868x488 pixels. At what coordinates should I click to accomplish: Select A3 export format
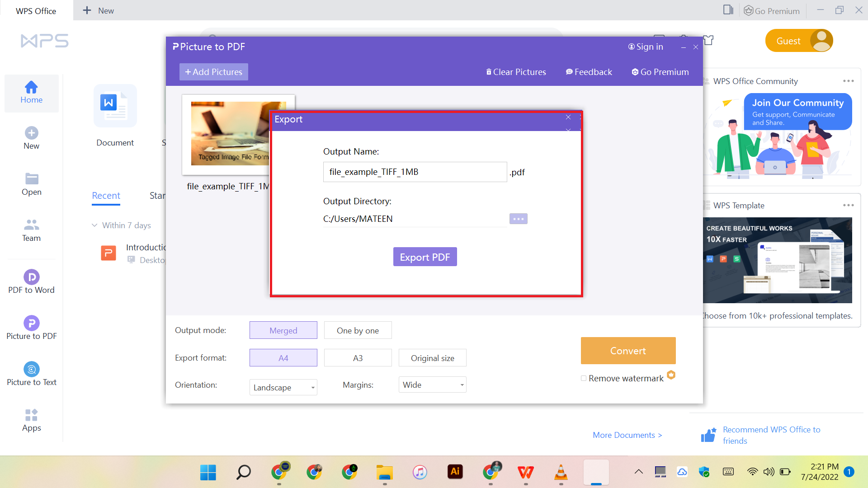point(358,357)
